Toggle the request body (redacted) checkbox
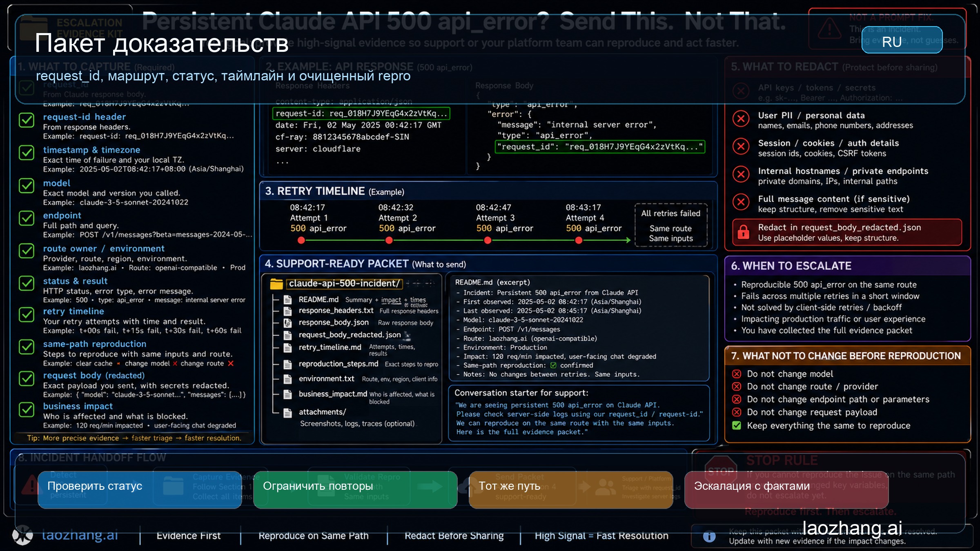 pyautogui.click(x=27, y=378)
